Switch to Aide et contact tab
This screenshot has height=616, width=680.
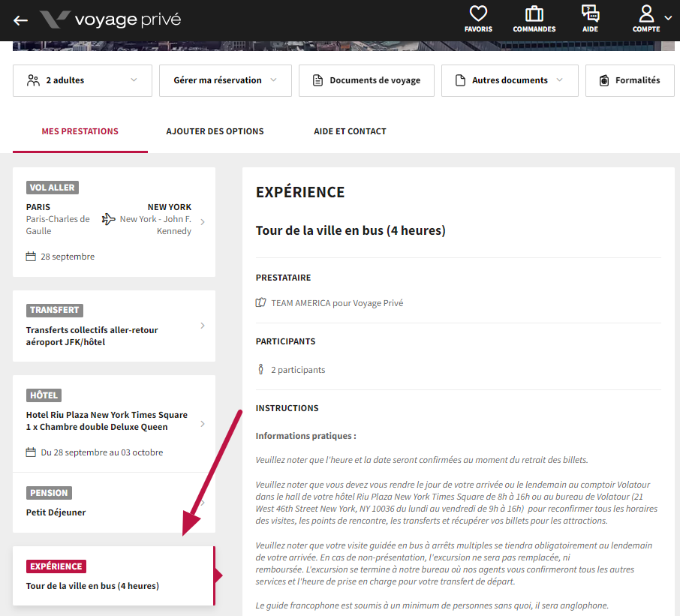pos(350,131)
